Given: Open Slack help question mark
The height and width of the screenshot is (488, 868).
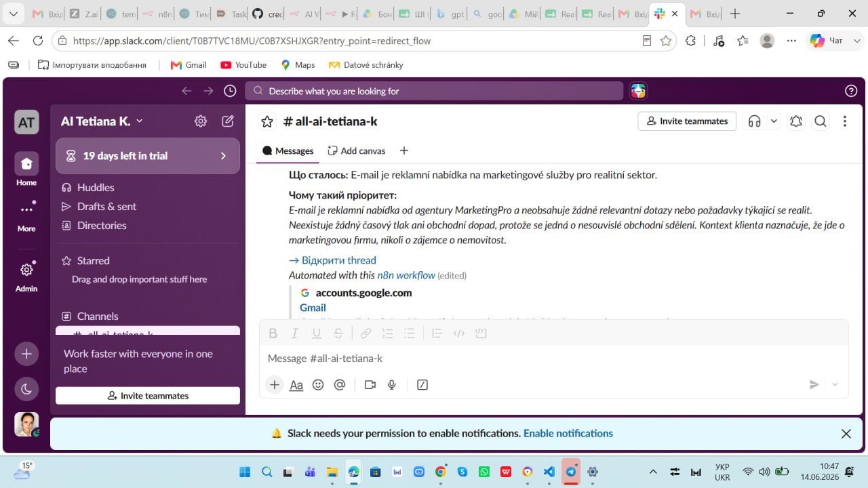Looking at the screenshot, I should point(852,91).
